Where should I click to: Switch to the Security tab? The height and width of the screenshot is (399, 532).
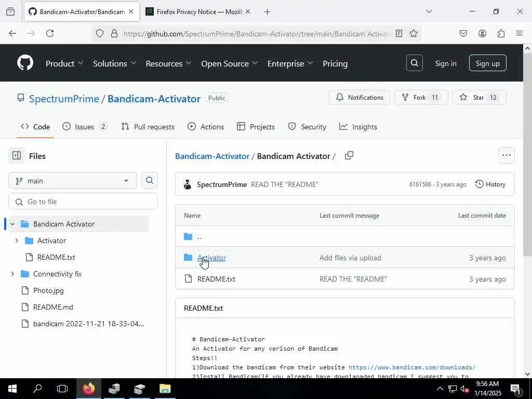click(x=307, y=127)
